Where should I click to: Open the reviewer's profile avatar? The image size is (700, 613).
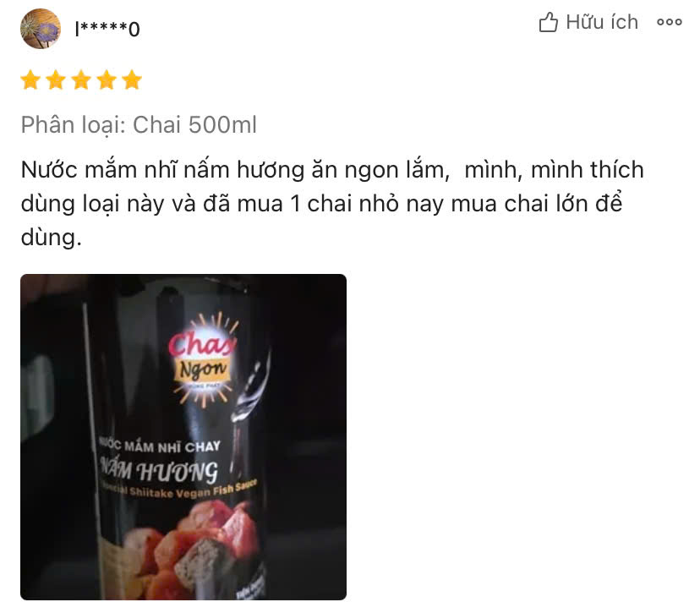[x=41, y=29]
